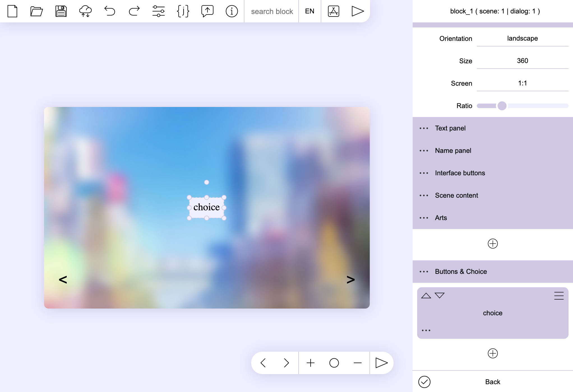Click the new file icon
The image size is (573, 392).
click(12, 11)
